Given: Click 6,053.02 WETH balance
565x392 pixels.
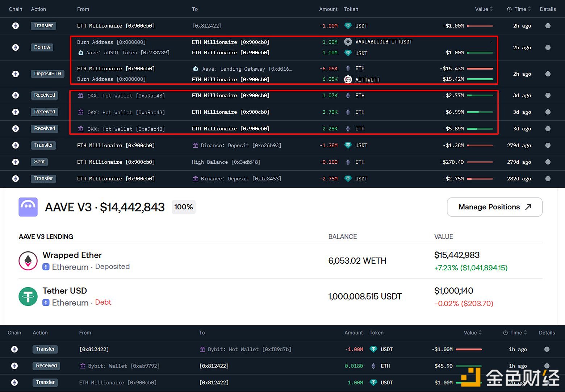Looking at the screenshot, I should pyautogui.click(x=357, y=261).
